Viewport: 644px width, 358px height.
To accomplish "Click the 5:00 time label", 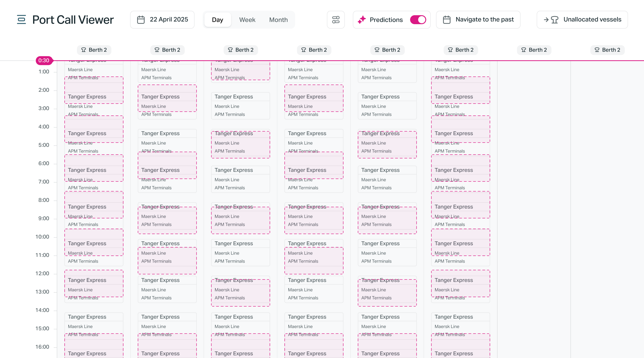I will point(44,145).
